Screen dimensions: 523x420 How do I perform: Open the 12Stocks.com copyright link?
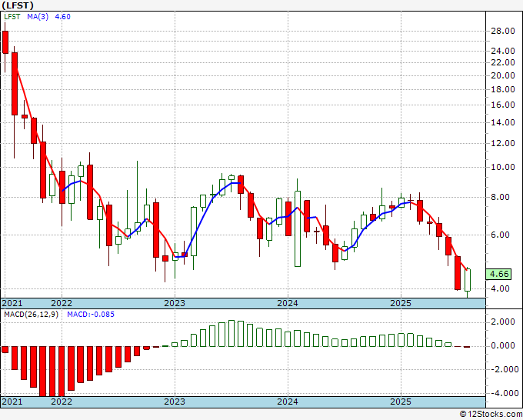point(491,415)
